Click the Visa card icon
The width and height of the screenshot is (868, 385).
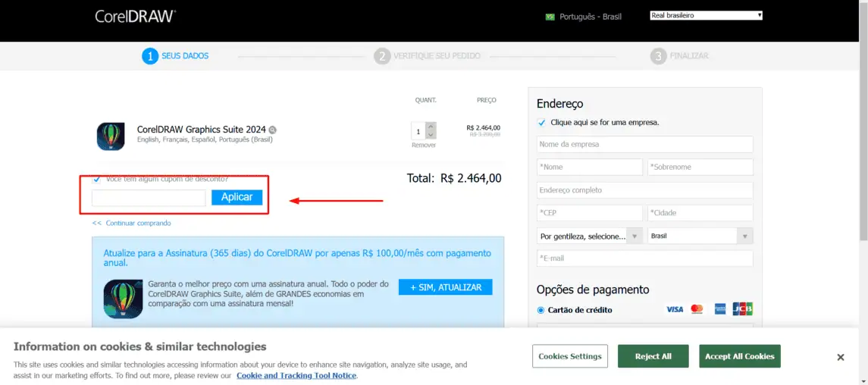(674, 309)
